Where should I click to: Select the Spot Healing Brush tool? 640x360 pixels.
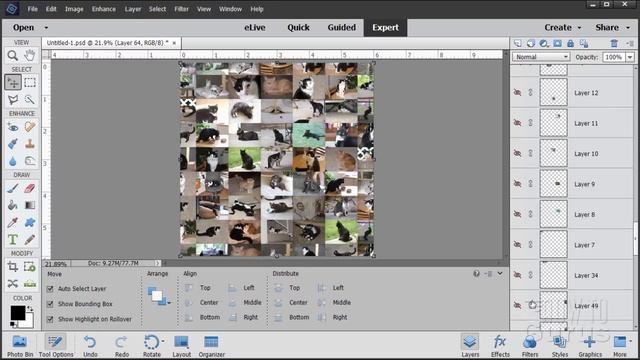pyautogui.click(x=29, y=127)
